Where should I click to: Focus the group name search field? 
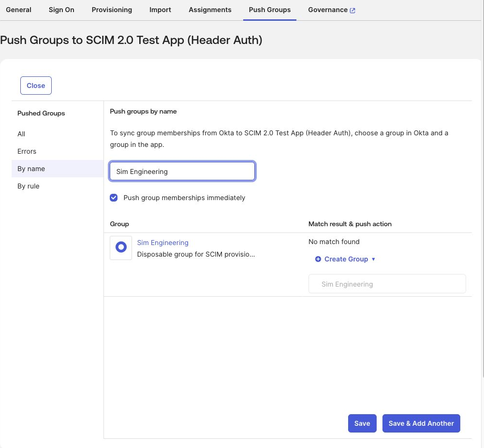(x=182, y=171)
